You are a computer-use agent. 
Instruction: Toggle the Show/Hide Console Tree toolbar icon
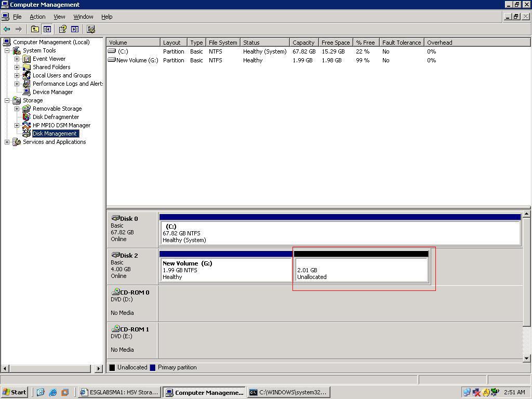[x=47, y=29]
